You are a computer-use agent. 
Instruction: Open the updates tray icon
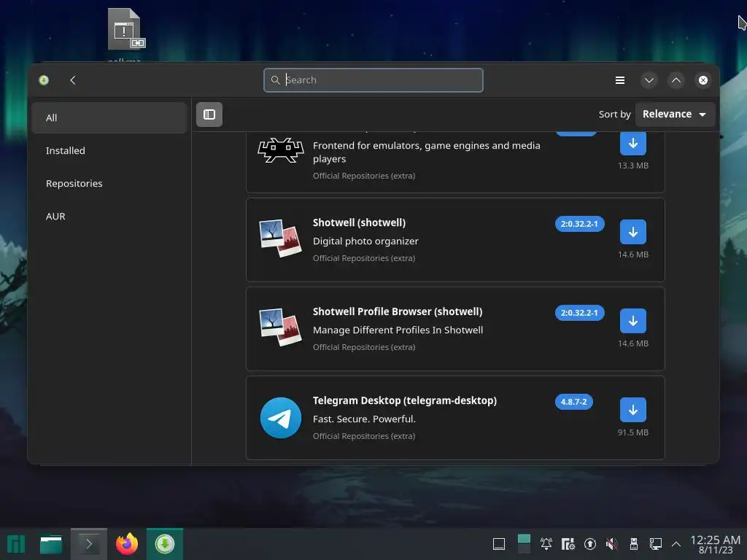589,544
